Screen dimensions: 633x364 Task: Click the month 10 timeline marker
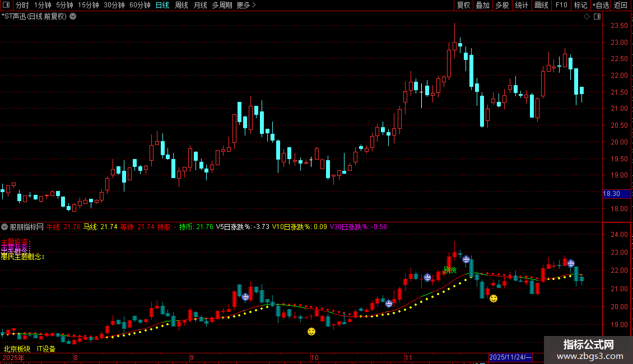(x=314, y=357)
